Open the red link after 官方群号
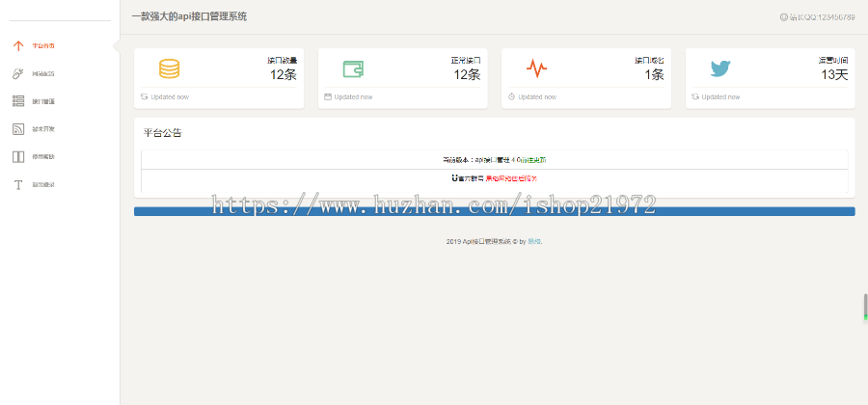This screenshot has height=405, width=868. click(x=511, y=178)
